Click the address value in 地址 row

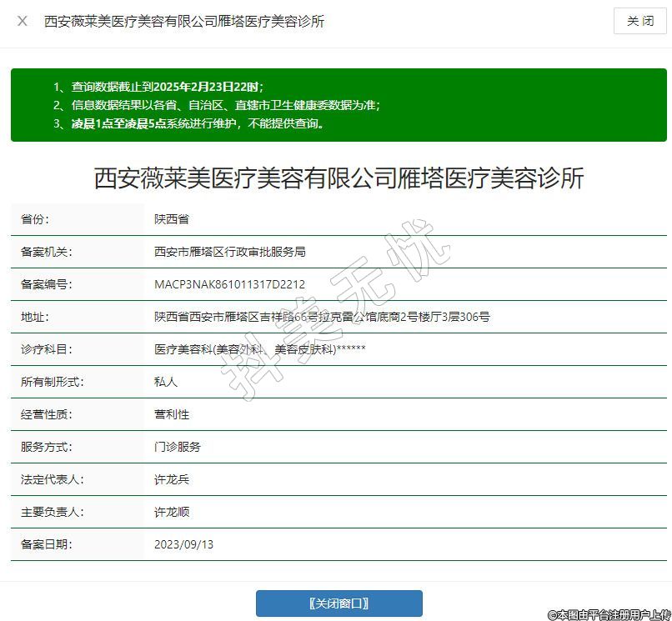click(x=322, y=317)
